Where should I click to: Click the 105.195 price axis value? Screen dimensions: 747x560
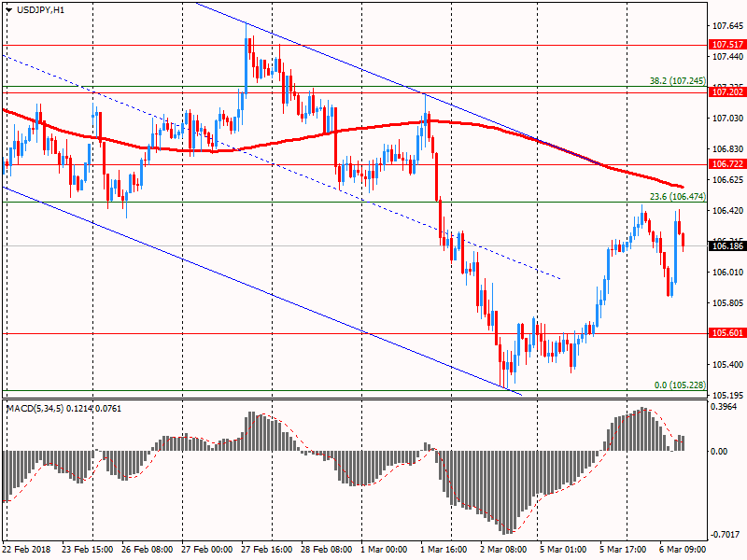click(727, 395)
